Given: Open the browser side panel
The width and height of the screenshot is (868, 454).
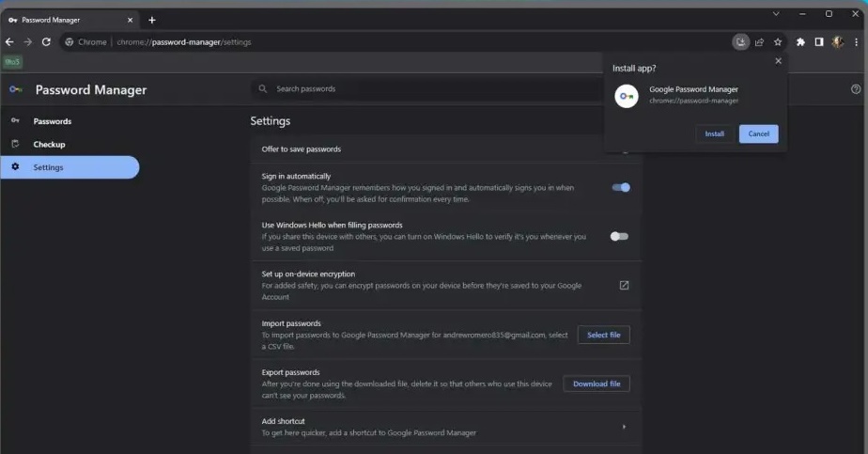Looking at the screenshot, I should (x=819, y=42).
